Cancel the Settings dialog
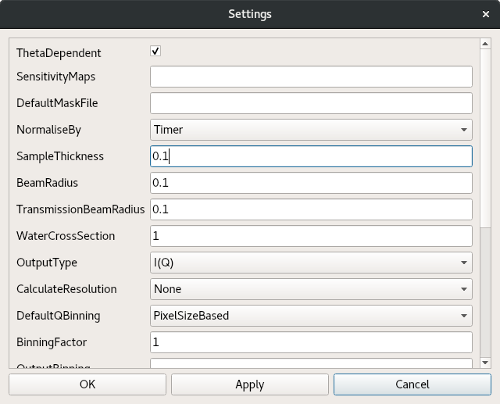The height and width of the screenshot is (404, 500). tap(412, 384)
